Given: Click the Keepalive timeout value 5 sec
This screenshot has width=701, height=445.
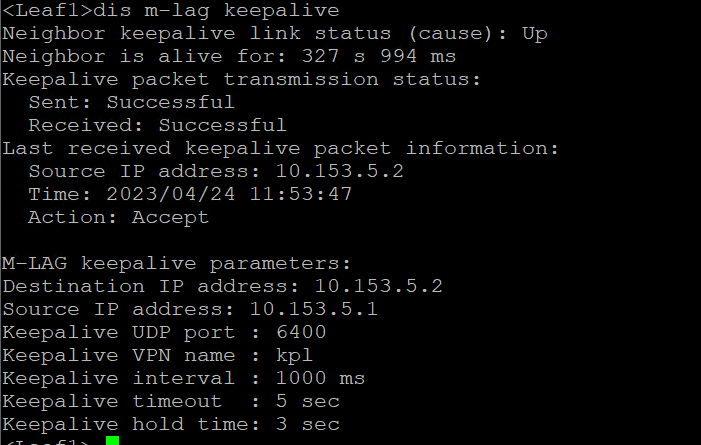Looking at the screenshot, I should [x=294, y=401].
